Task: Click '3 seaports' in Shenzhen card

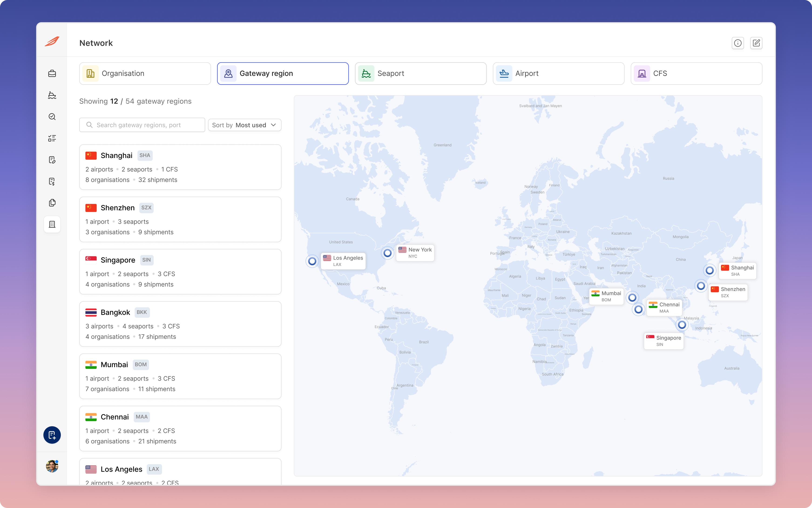Action: (x=133, y=222)
